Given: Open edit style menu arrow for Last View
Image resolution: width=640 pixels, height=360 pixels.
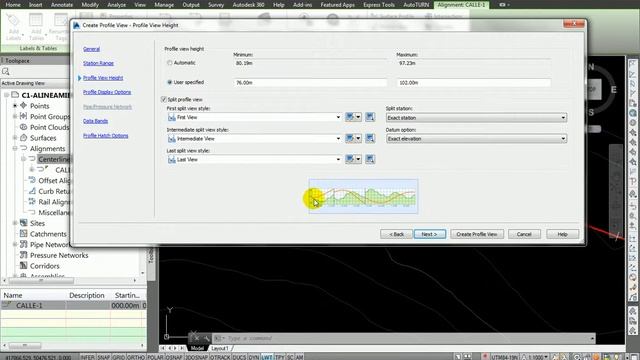Looking at the screenshot, I should pos(358,160).
